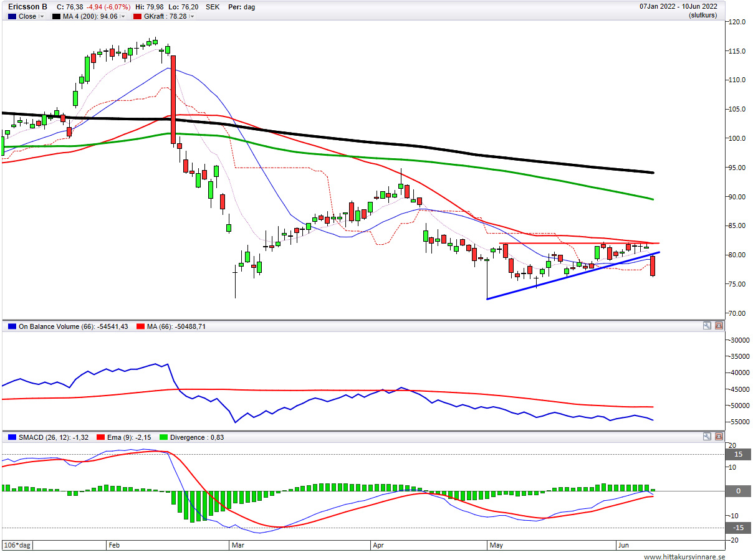
Task: Click the 120.0 price axis label
Action: pyautogui.click(x=737, y=22)
